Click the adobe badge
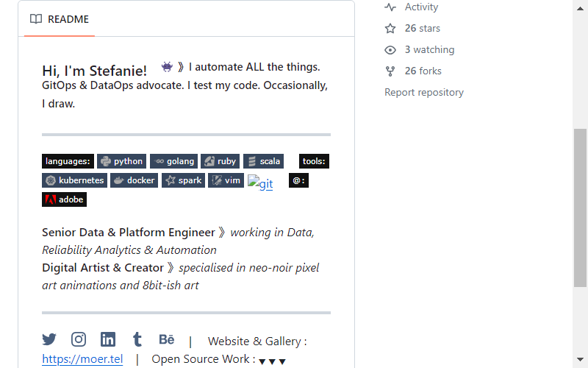This screenshot has width=588, height=368. tap(64, 199)
